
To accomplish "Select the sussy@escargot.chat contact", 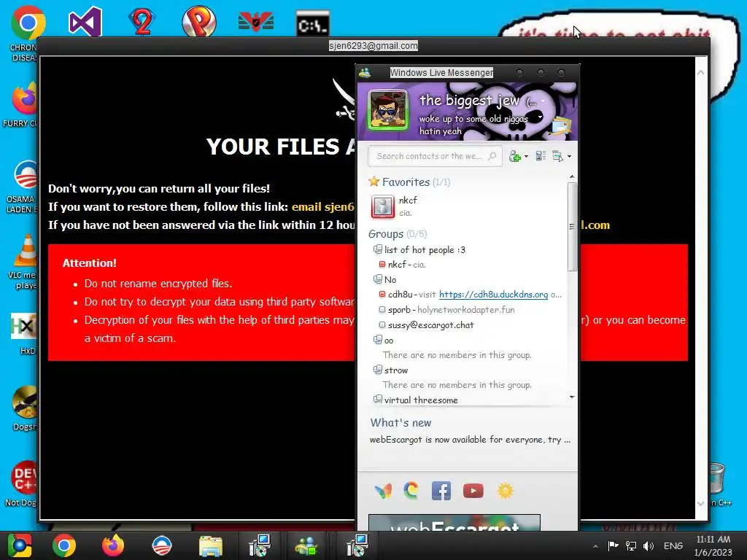I will 426,324.
